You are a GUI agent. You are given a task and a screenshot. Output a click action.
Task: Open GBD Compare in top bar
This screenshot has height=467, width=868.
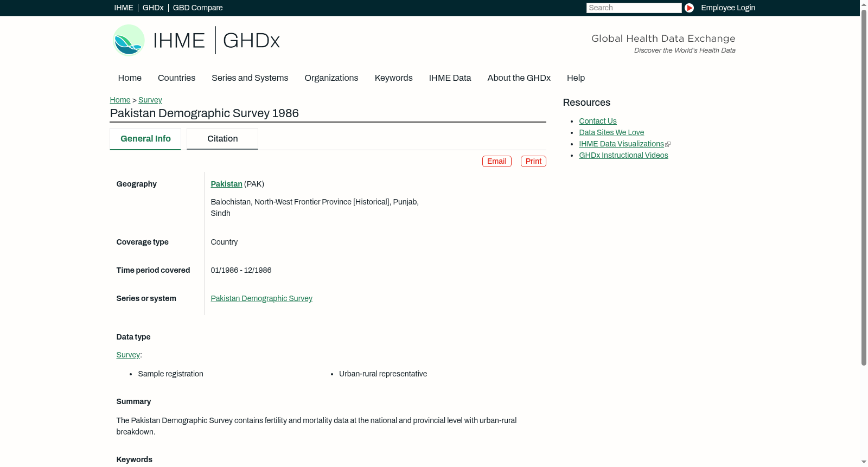(198, 8)
